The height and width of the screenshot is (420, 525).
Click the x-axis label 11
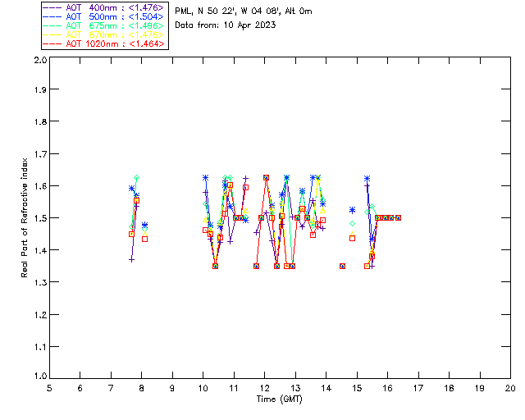[234, 388]
